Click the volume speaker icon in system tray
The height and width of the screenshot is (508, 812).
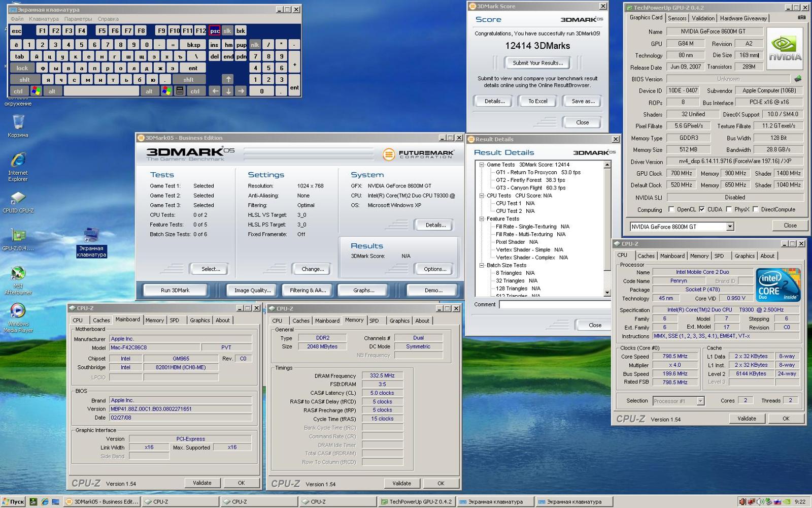click(760, 501)
